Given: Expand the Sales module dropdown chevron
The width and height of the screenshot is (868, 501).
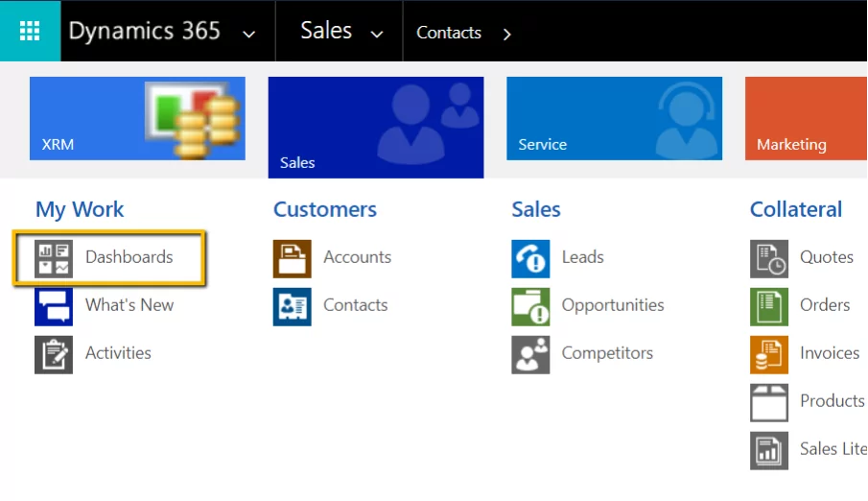Looking at the screenshot, I should 377,35.
